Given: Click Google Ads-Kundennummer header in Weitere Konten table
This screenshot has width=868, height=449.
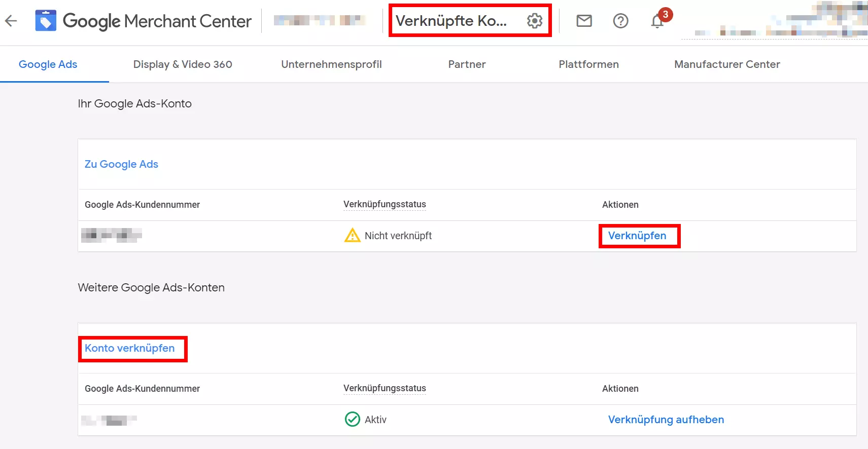Looking at the screenshot, I should tap(142, 389).
